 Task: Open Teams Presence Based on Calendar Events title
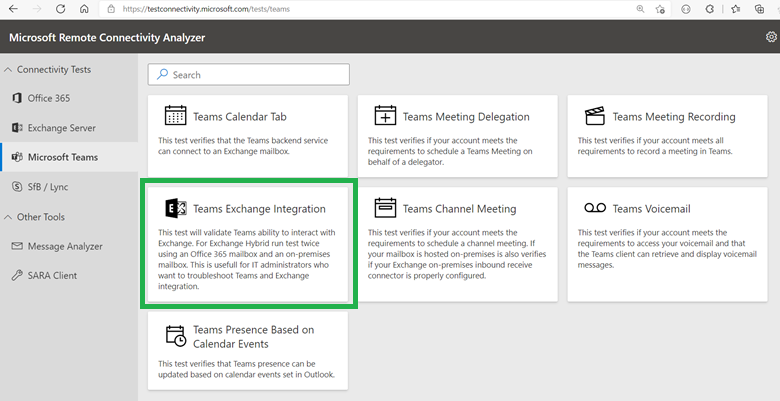click(x=254, y=337)
